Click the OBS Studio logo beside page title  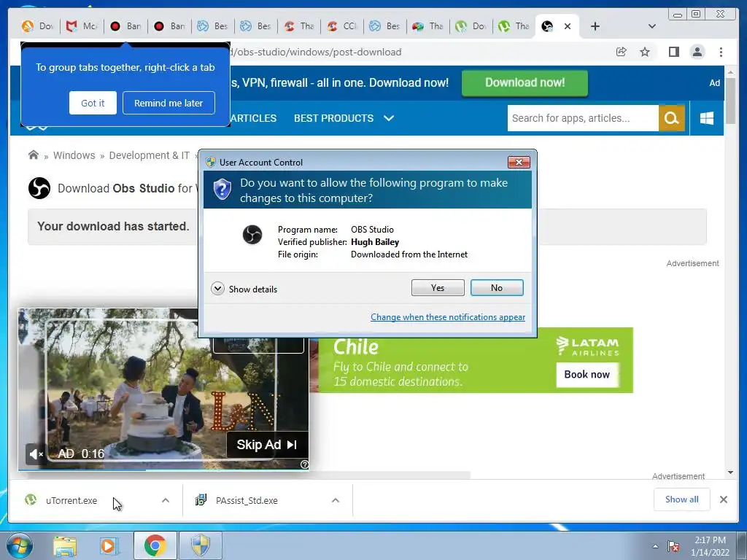click(39, 188)
